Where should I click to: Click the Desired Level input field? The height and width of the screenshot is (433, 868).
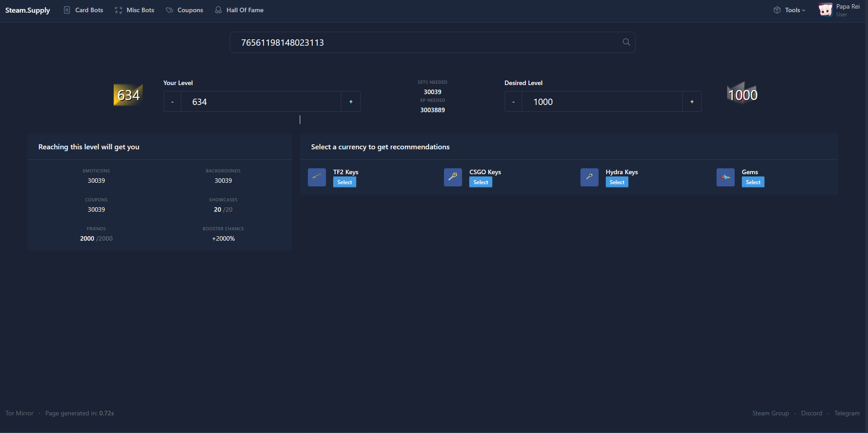(x=602, y=101)
